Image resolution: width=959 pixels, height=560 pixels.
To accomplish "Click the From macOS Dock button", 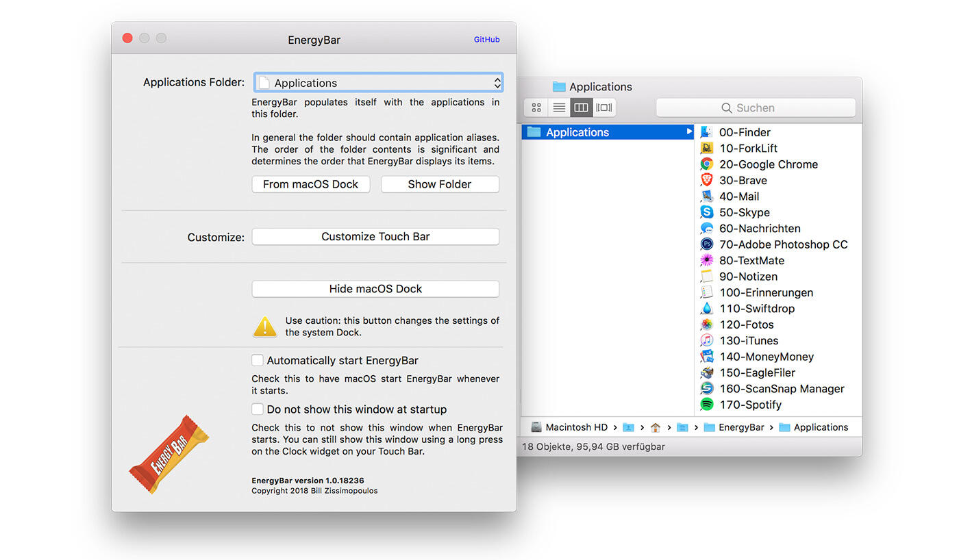I will pos(310,184).
